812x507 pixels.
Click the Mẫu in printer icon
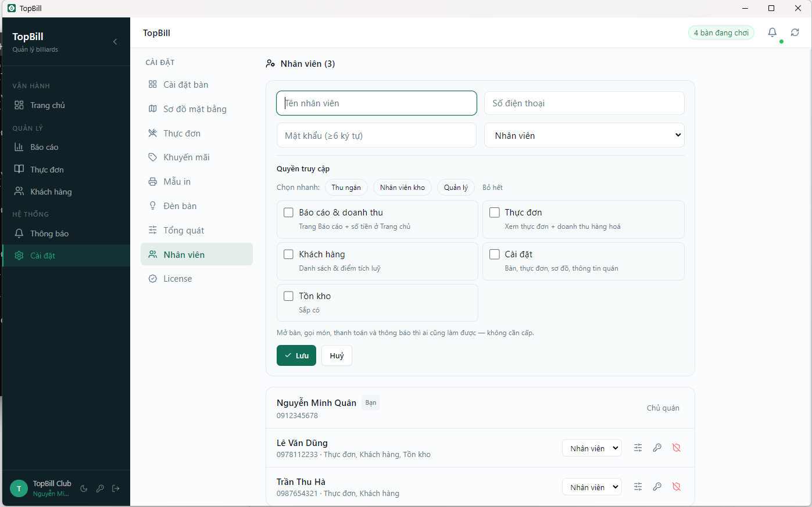click(x=153, y=182)
